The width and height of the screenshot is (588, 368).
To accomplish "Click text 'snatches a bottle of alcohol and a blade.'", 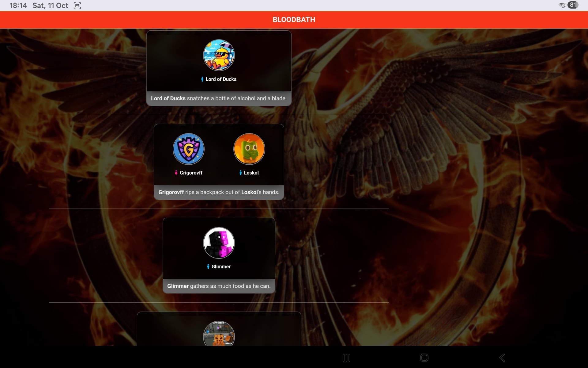I will click(x=237, y=98).
